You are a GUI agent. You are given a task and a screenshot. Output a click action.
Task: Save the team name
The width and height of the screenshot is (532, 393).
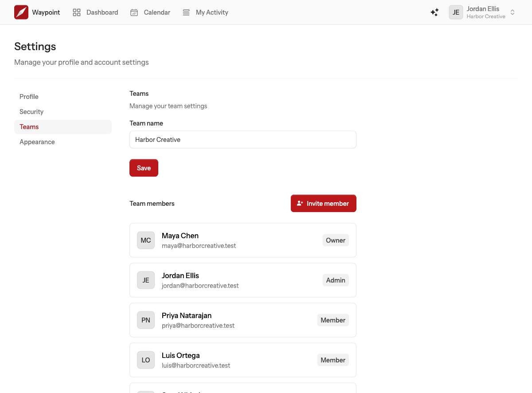(x=144, y=168)
